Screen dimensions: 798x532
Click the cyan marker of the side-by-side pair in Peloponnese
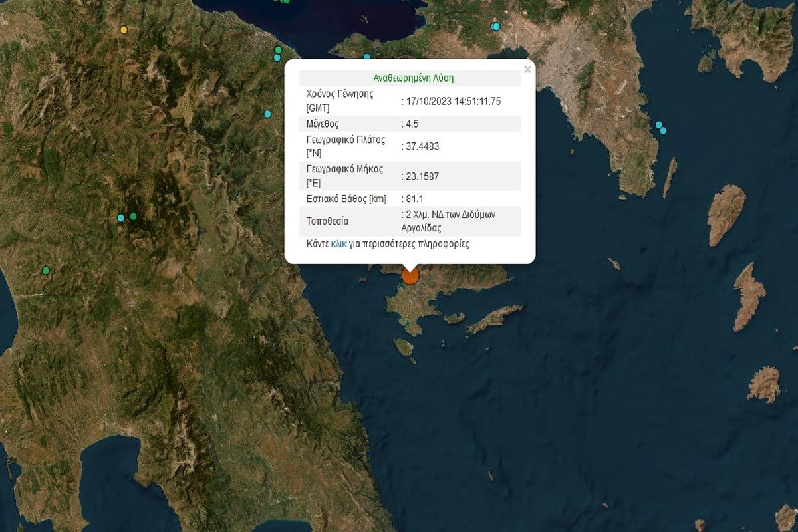pyautogui.click(x=121, y=218)
